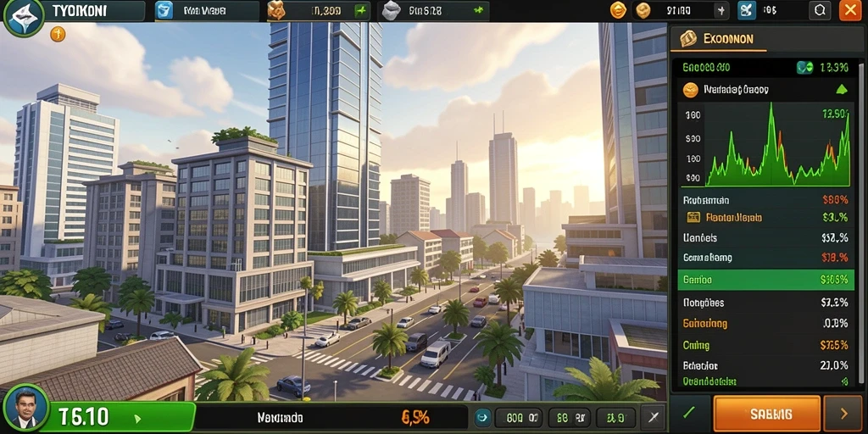Screen dimensions: 868x434
Task: Click the shark logo emblem at top-left
Action: (x=24, y=17)
